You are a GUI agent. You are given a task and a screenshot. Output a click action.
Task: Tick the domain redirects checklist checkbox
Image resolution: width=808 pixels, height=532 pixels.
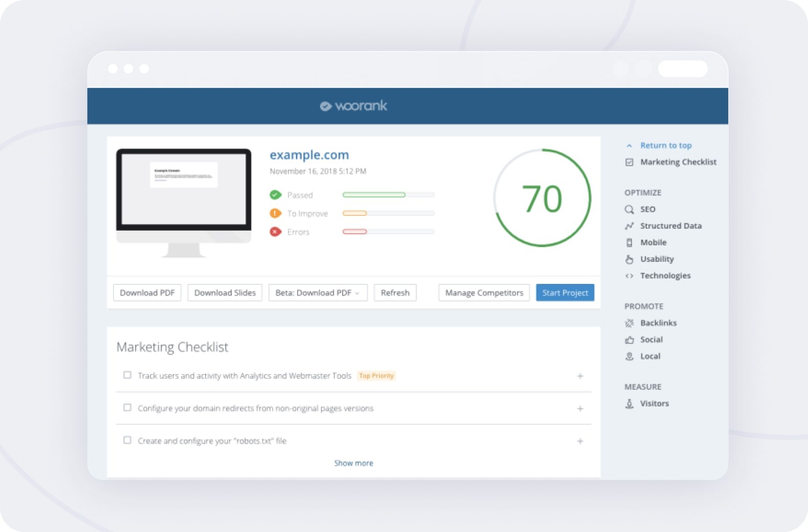coord(127,408)
